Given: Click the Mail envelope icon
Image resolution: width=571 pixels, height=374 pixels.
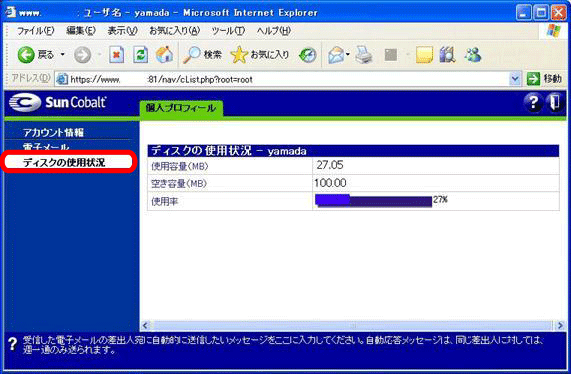Looking at the screenshot, I should 336,55.
